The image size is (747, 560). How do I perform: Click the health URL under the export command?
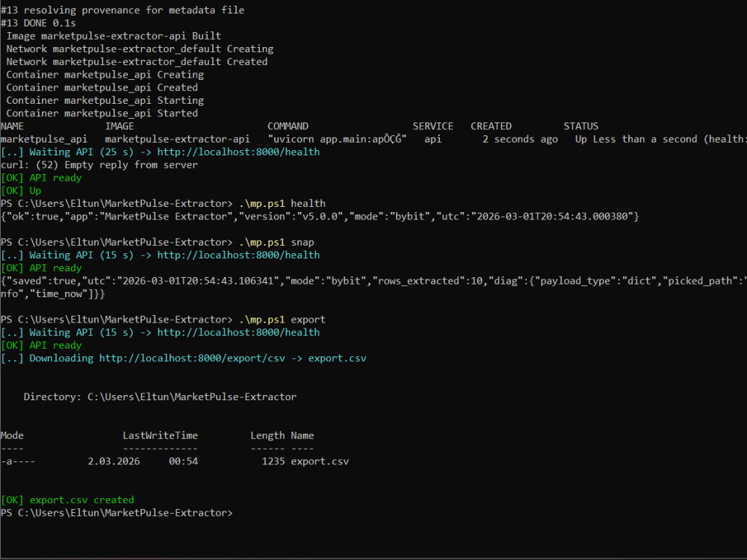pos(238,332)
